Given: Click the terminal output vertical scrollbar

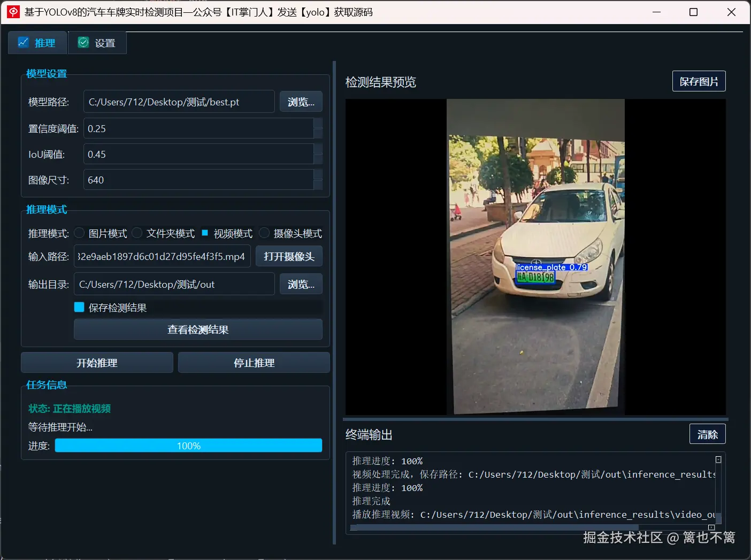Looking at the screenshot, I should click(718, 489).
